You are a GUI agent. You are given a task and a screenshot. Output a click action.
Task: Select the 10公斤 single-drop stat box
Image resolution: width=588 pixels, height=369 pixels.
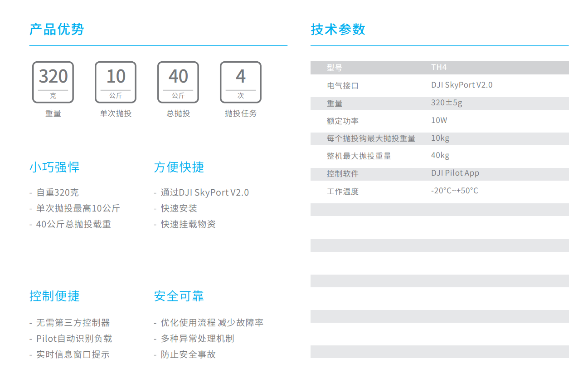(x=115, y=82)
